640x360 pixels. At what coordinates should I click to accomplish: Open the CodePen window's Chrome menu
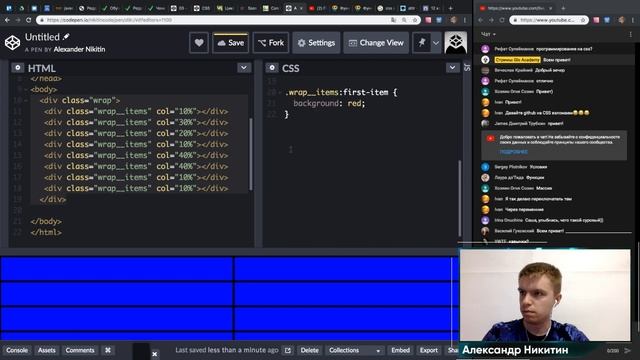(x=465, y=20)
